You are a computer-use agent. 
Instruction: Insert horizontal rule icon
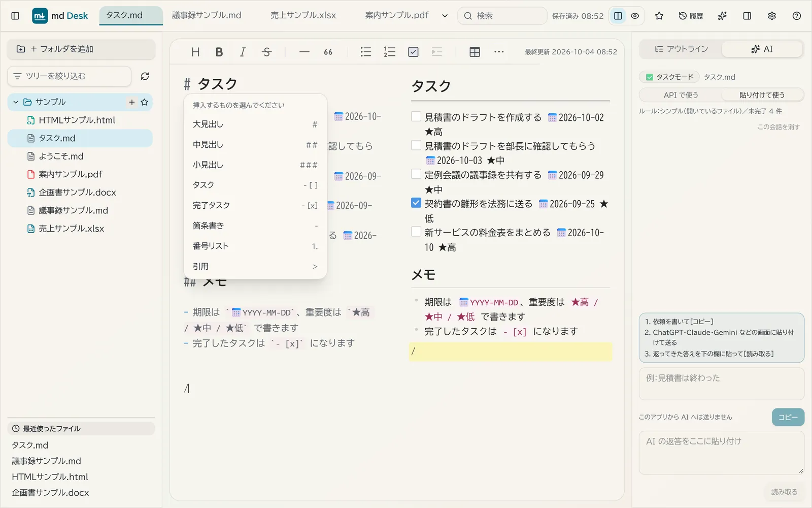(x=304, y=52)
